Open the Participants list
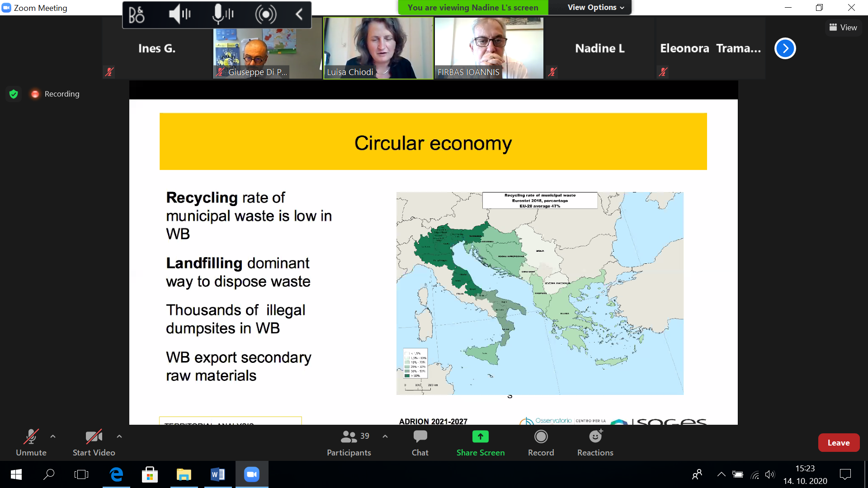868x488 pixels. pyautogui.click(x=349, y=442)
